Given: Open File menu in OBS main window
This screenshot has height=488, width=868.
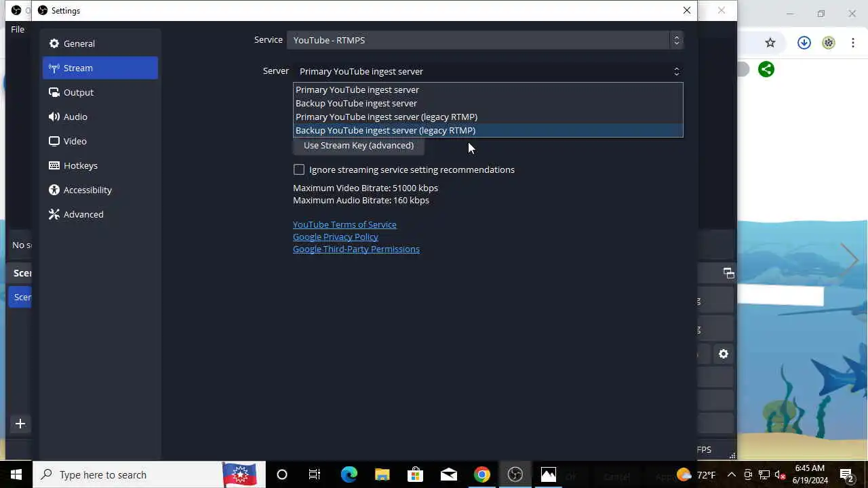Looking at the screenshot, I should [x=18, y=29].
